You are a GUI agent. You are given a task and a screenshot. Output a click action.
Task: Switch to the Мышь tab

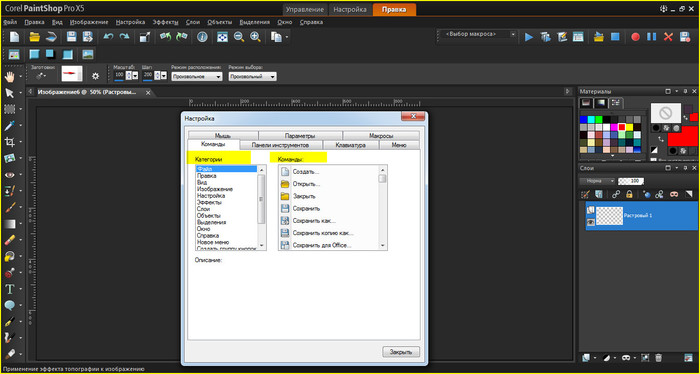(x=222, y=136)
